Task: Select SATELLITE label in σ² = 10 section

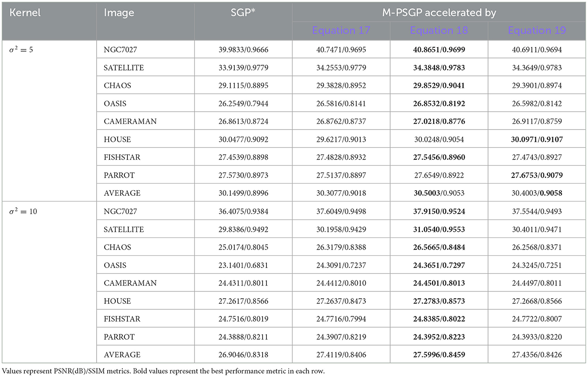Action: click(124, 229)
